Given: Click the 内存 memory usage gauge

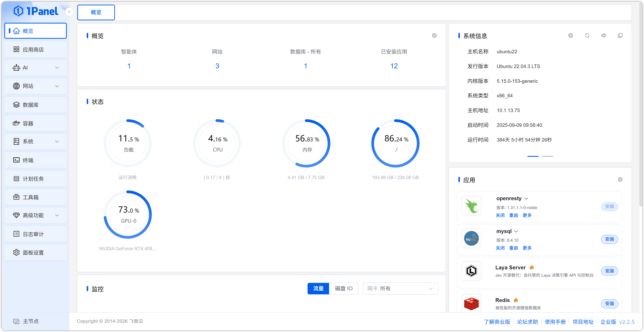Looking at the screenshot, I should (306, 143).
